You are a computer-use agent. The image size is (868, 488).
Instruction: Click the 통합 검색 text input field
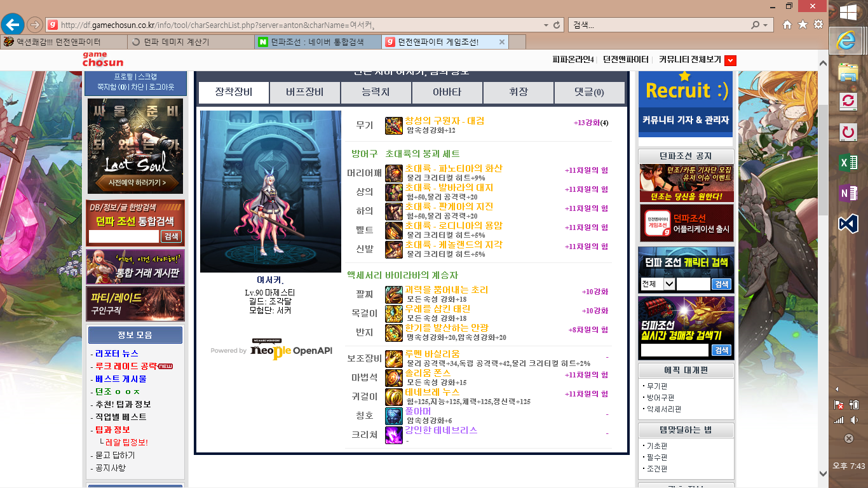[x=123, y=236]
